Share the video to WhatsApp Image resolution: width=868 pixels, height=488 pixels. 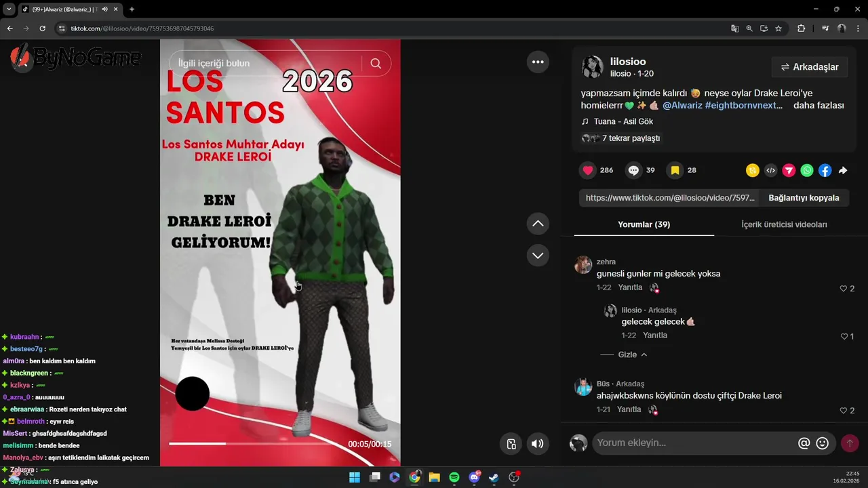807,171
